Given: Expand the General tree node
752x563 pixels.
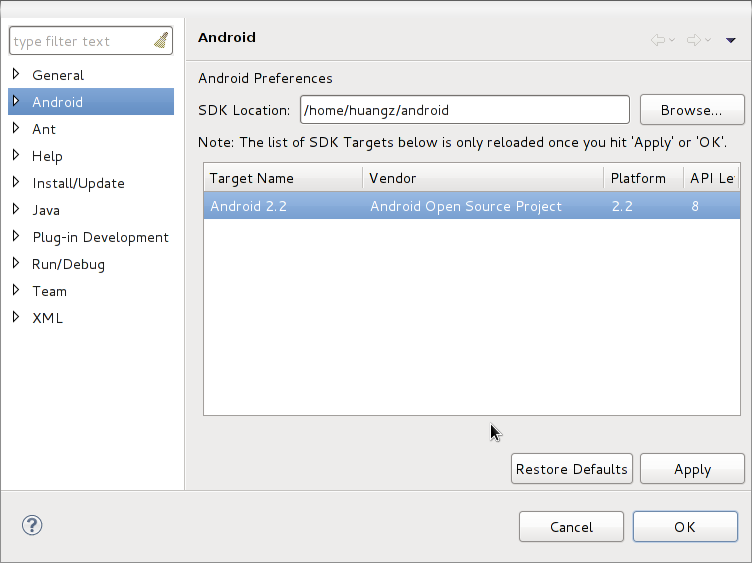Looking at the screenshot, I should pyautogui.click(x=16, y=74).
